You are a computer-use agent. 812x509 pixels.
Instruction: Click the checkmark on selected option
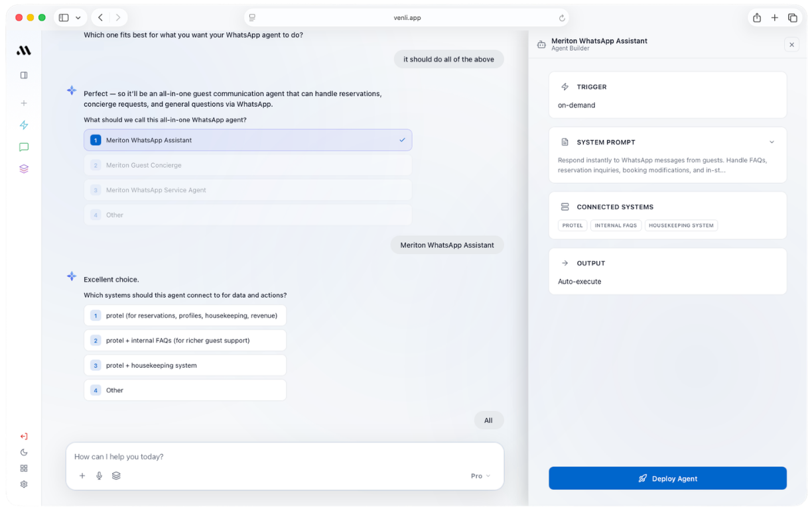[402, 141]
